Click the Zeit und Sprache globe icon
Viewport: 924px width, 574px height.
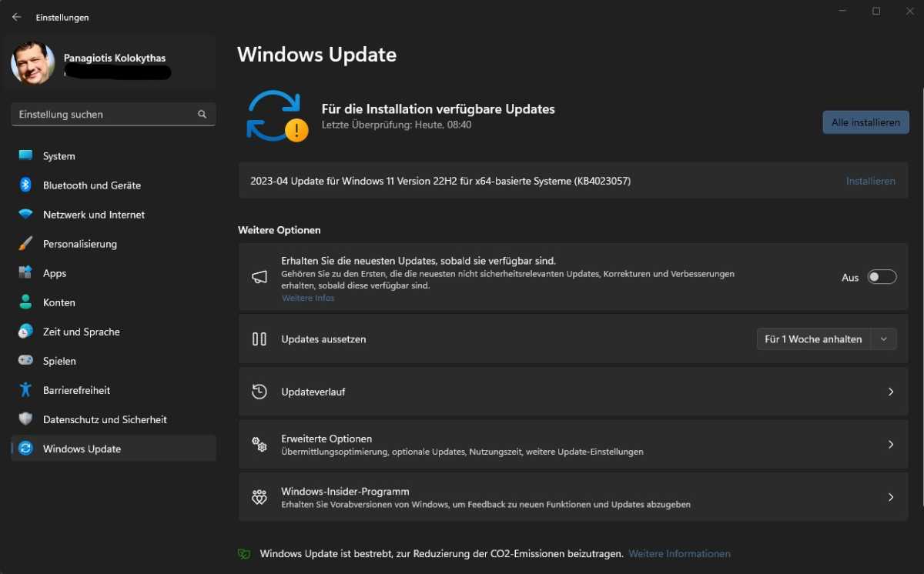pyautogui.click(x=26, y=332)
